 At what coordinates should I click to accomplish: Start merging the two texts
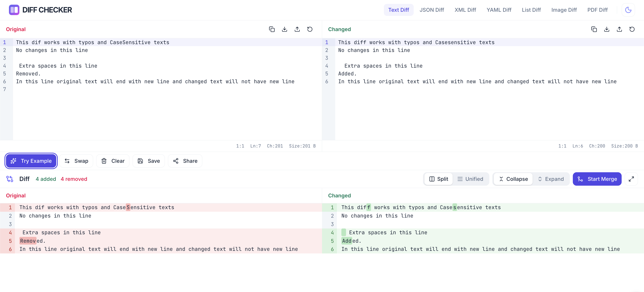597,179
